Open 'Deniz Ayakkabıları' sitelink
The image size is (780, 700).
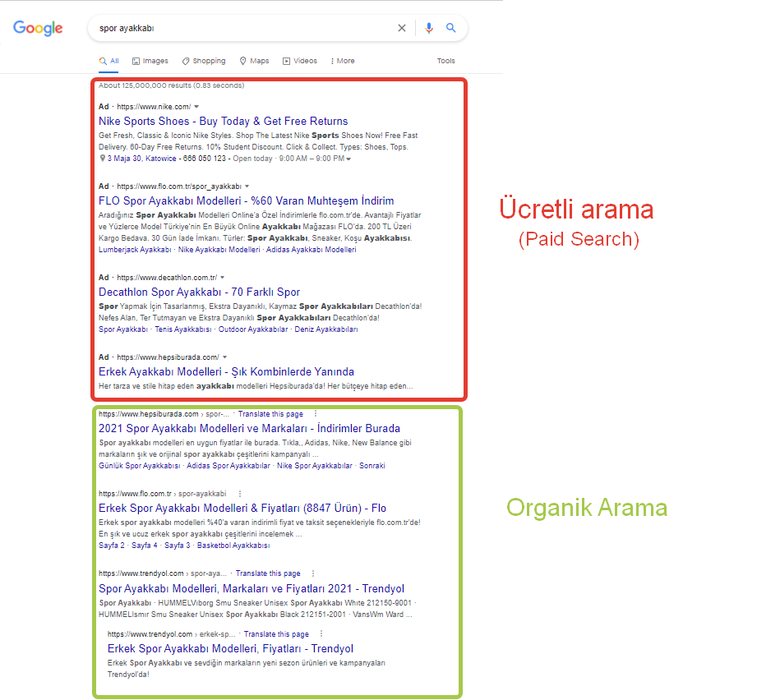325,329
